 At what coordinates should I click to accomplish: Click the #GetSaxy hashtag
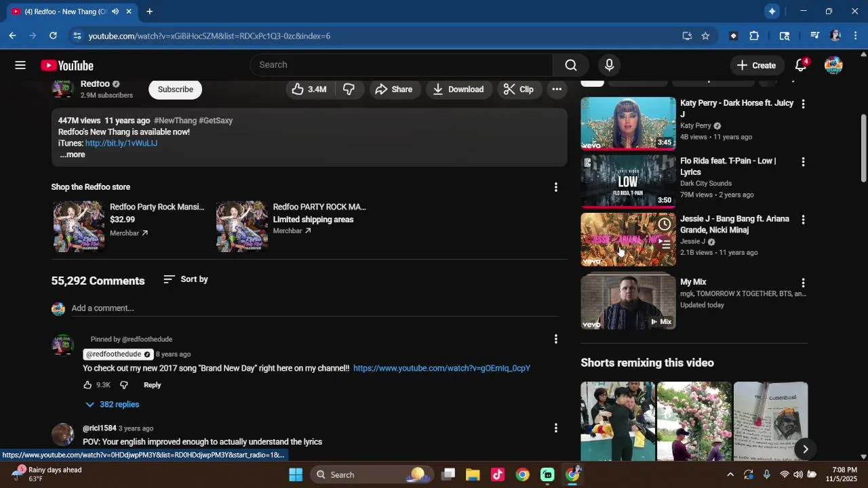pos(216,121)
